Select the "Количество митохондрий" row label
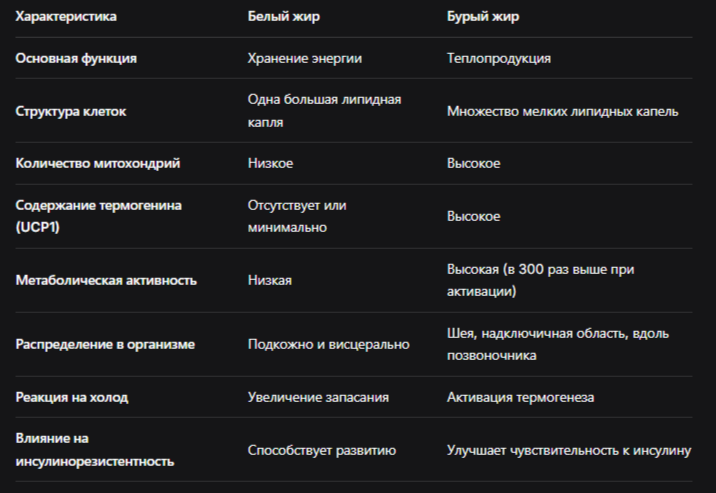716x493 pixels. point(98,163)
